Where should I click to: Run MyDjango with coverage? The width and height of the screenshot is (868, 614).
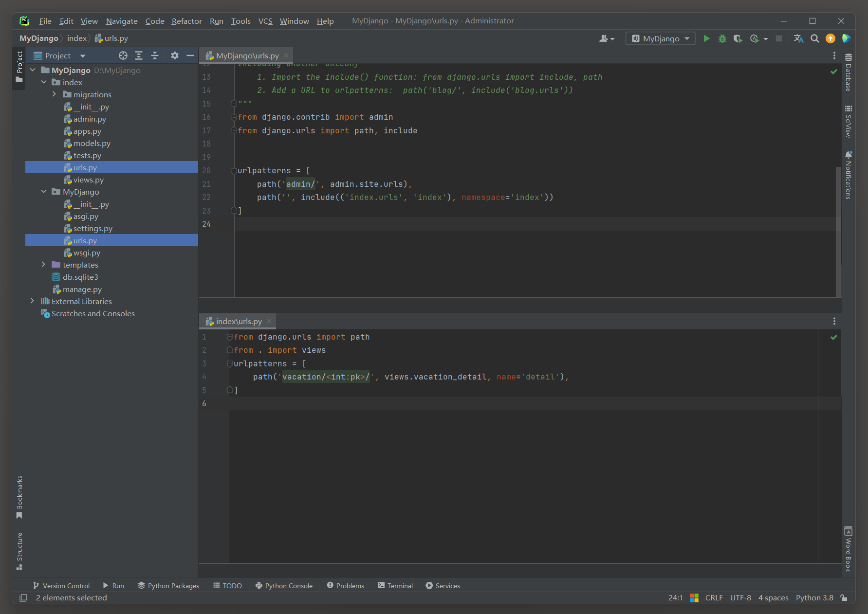[738, 38]
